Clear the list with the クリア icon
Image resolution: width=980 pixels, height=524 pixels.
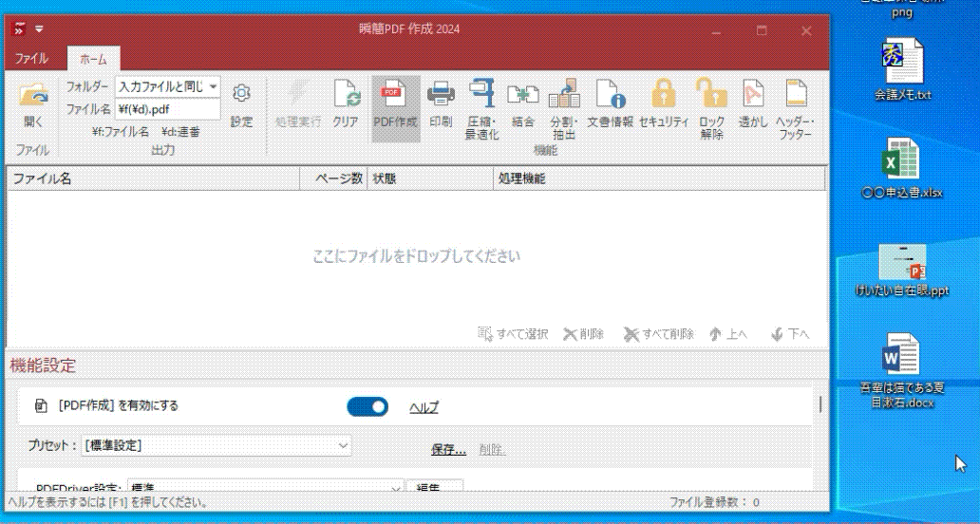(x=346, y=105)
